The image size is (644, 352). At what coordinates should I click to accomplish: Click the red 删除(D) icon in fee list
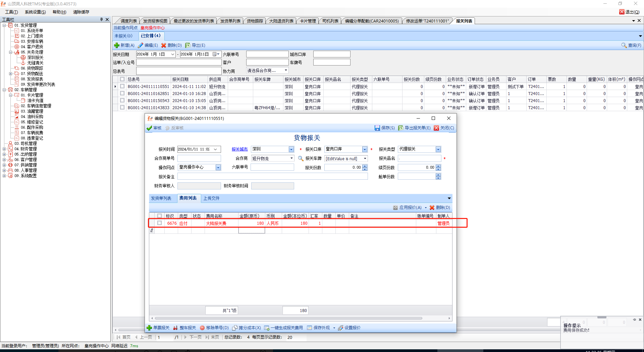click(432, 208)
